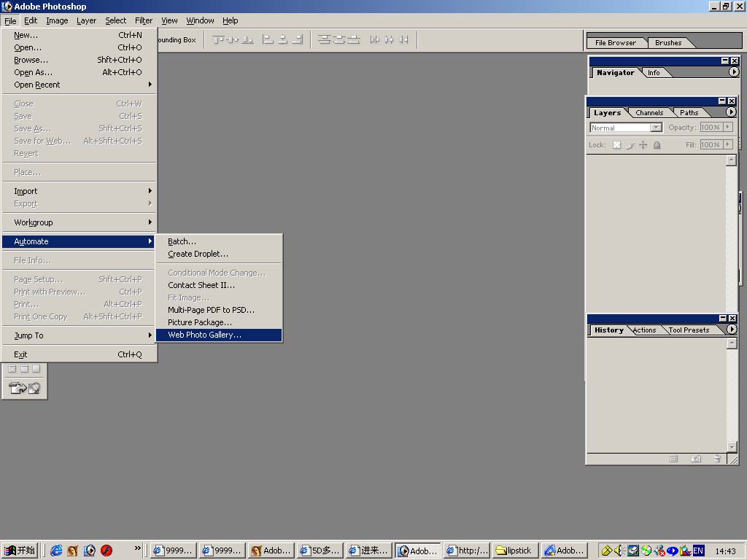This screenshot has height=560, width=747.
Task: Switch to the Tool Presets tab
Action: point(689,330)
